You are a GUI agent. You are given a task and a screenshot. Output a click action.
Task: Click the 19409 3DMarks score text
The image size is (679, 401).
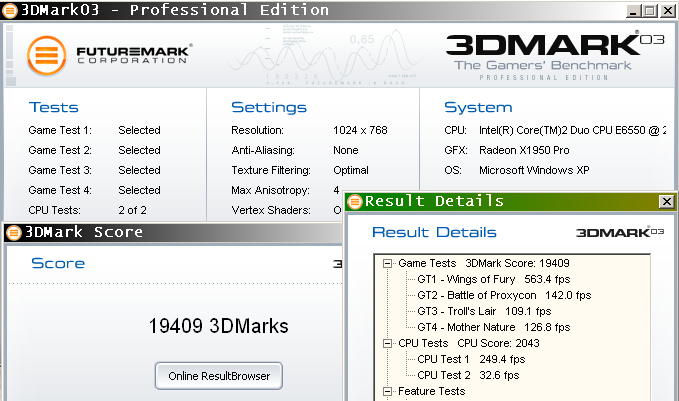(218, 326)
